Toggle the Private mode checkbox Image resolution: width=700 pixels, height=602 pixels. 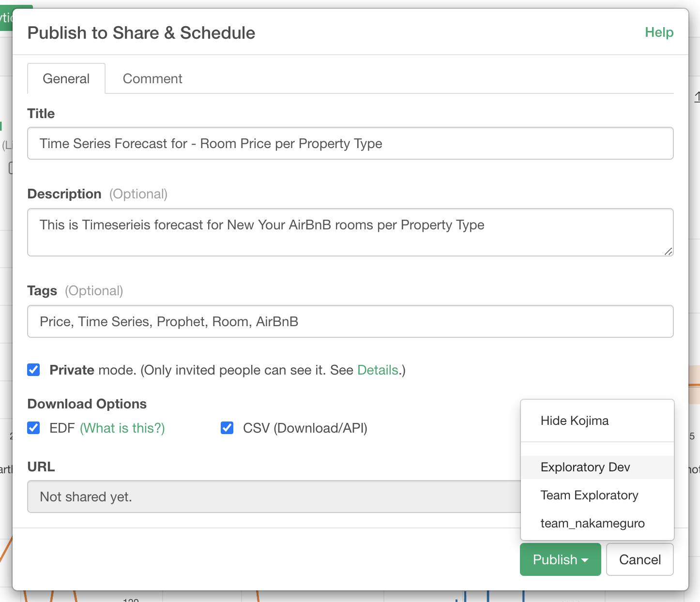point(34,370)
